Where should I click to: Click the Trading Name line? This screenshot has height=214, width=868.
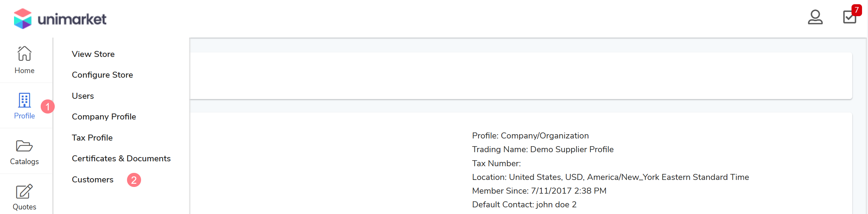543,149
